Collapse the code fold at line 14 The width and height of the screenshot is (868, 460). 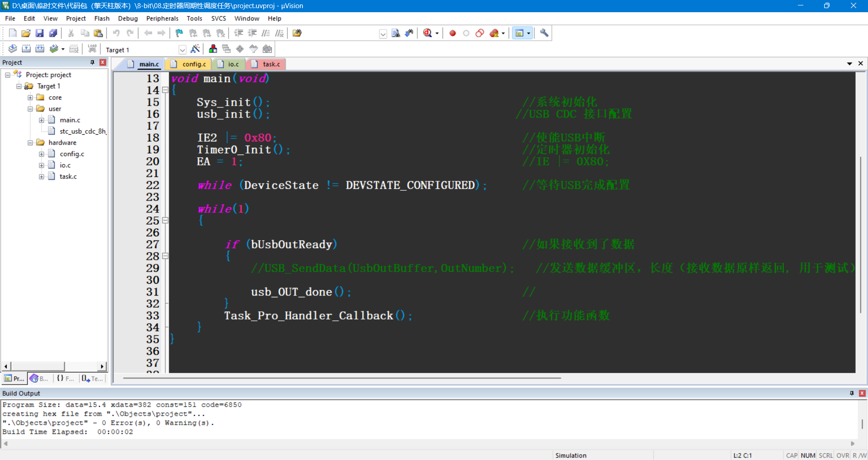tap(165, 90)
